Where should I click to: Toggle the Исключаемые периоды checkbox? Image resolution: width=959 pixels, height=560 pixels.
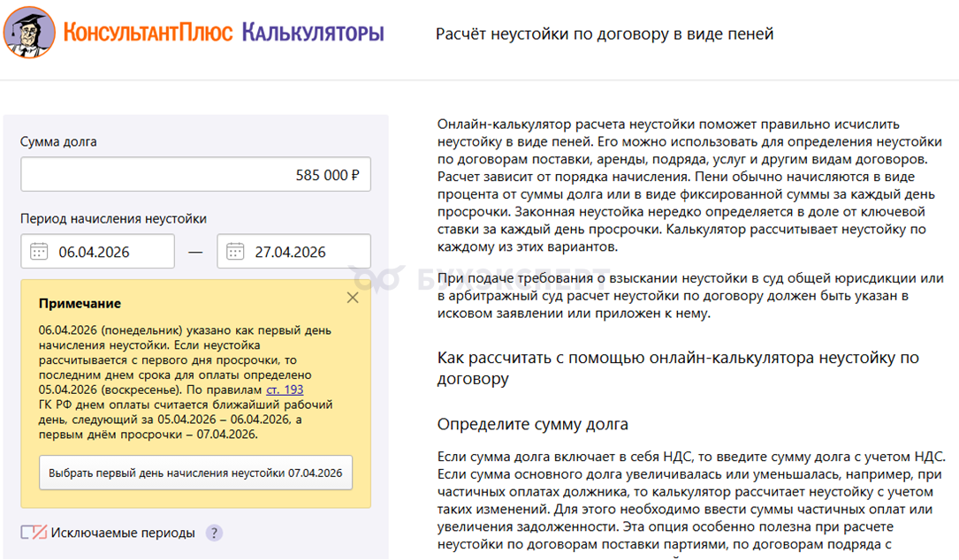pos(34,533)
